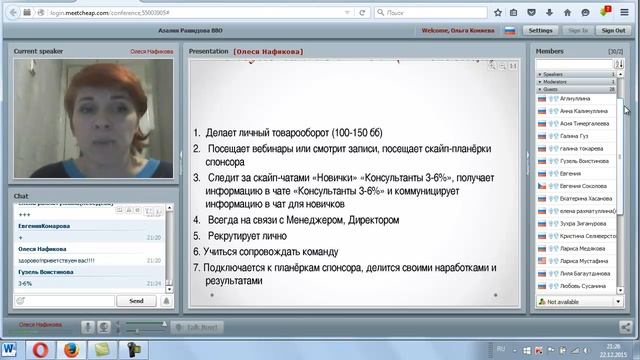The image size is (640, 360).
Task: Click the Firefox chat smiley icon
Action: click(585, 13)
